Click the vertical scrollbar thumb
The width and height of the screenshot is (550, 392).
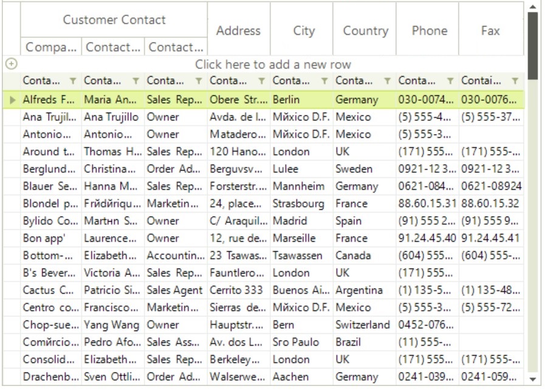coord(533,46)
